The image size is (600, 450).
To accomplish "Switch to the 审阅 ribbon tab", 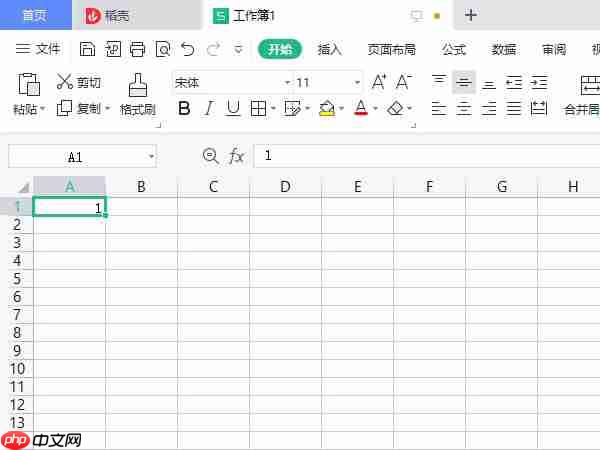I will (x=554, y=49).
